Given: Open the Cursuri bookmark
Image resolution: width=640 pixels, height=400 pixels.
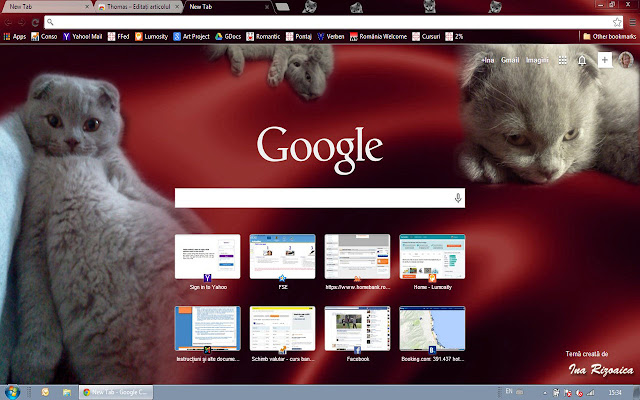Looking at the screenshot, I should tap(426, 37).
